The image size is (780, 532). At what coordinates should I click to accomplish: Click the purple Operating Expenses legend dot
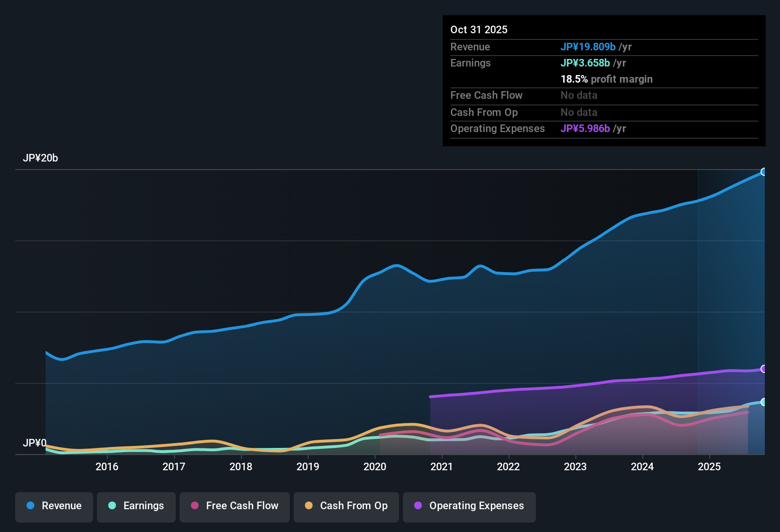[418, 506]
